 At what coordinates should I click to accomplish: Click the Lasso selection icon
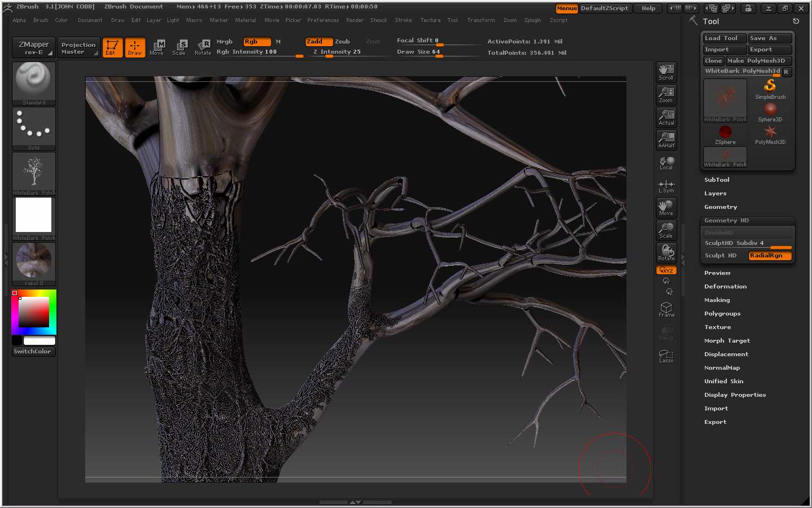pyautogui.click(x=667, y=356)
